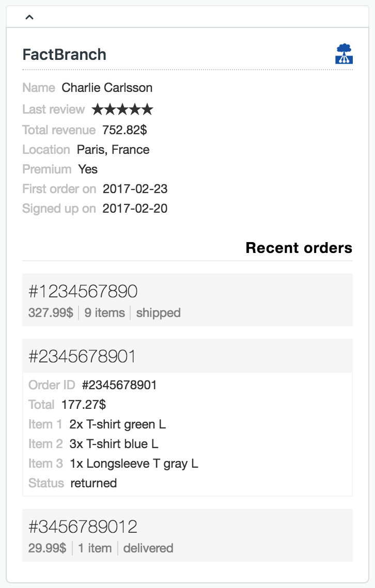Click the Recent orders heading
The image size is (375, 588).
[299, 248]
